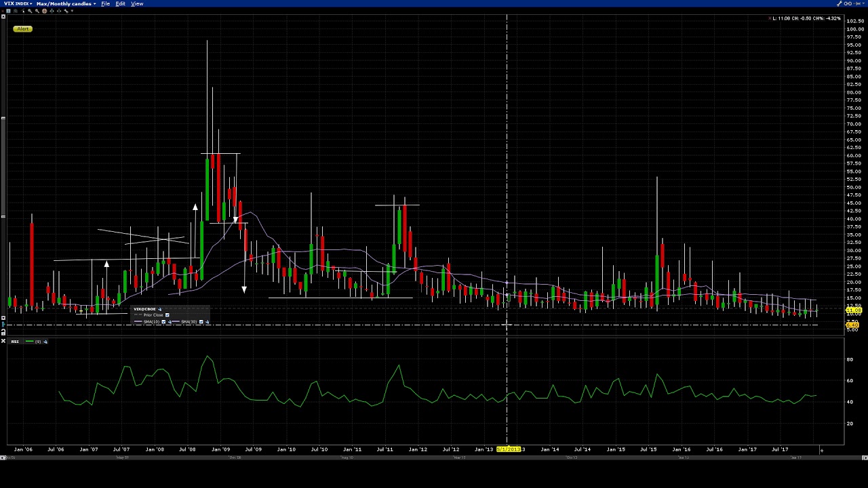Click the red X icon in the chart toolbar
Image resolution: width=868 pixels, height=488 pixels.
pyautogui.click(x=2, y=11)
